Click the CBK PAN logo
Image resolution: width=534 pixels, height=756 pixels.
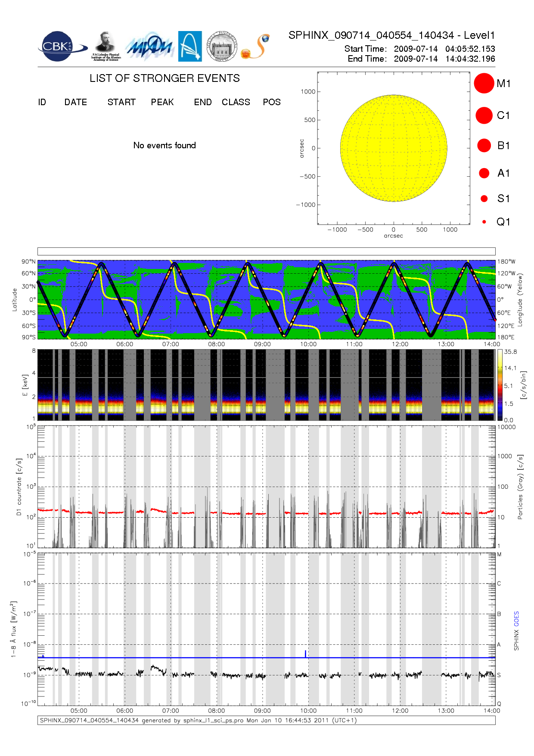(x=62, y=47)
